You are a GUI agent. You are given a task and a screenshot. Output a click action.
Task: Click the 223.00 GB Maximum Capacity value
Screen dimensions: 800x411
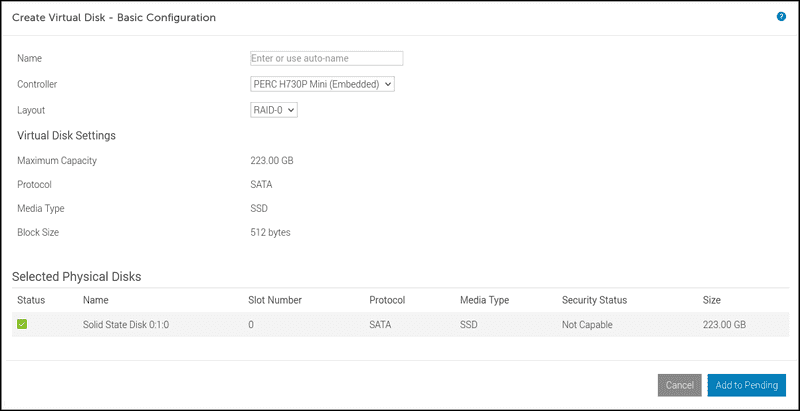[x=272, y=160]
